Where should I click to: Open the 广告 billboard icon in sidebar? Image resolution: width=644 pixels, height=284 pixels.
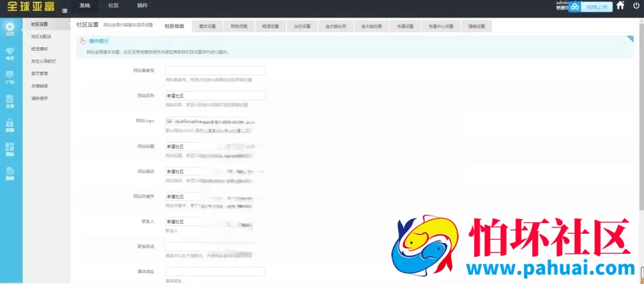[9, 77]
